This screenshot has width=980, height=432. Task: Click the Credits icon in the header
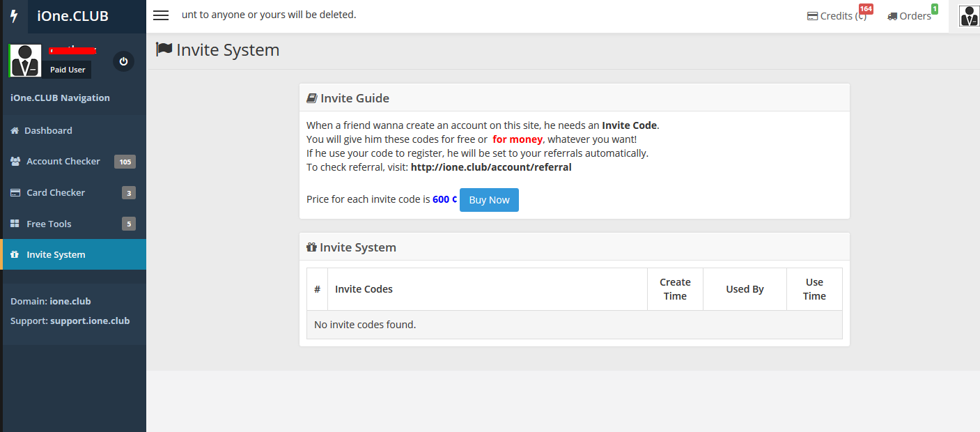pos(811,16)
